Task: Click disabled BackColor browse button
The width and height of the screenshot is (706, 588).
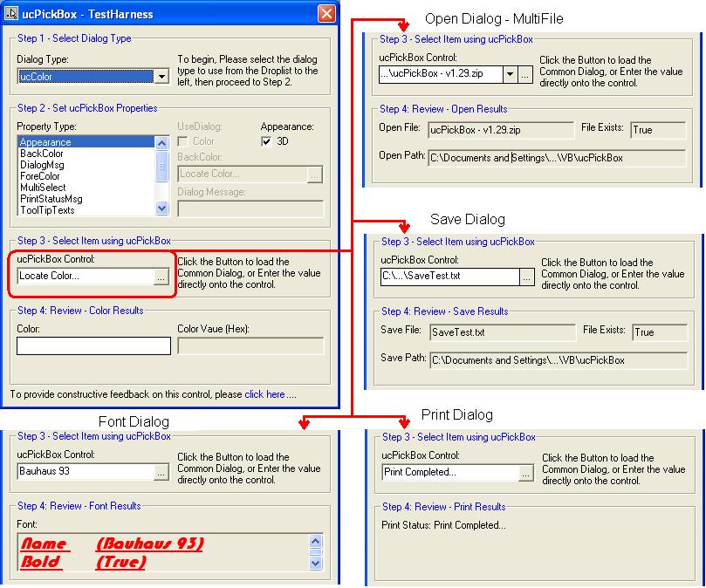Action: click(x=315, y=174)
